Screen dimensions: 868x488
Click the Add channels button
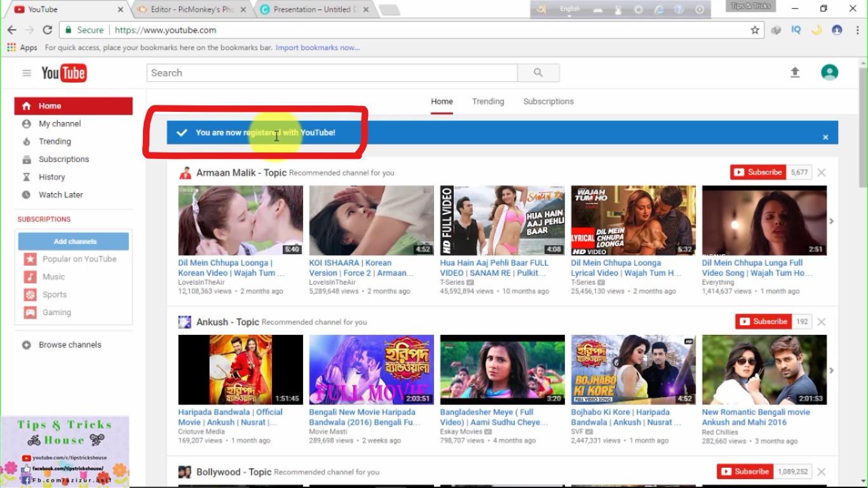pos(74,241)
